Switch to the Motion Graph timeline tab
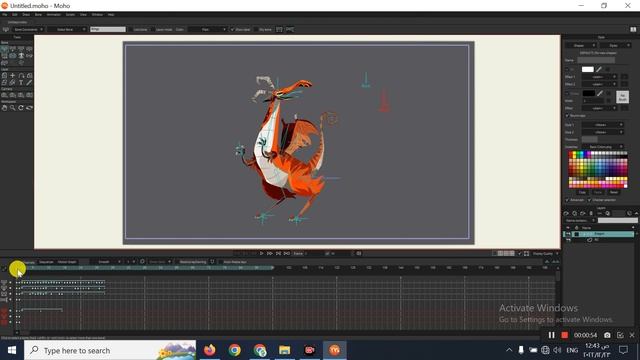 point(67,262)
